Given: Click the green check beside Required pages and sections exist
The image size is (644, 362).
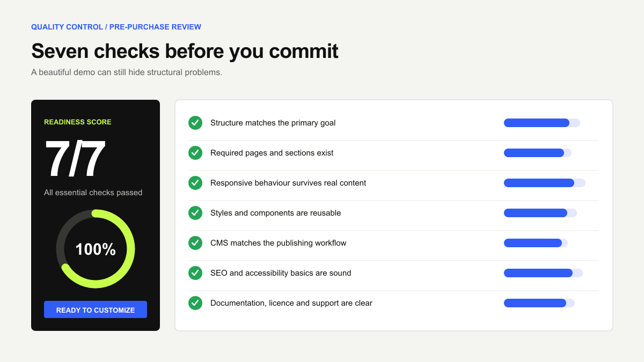Looking at the screenshot, I should (195, 153).
